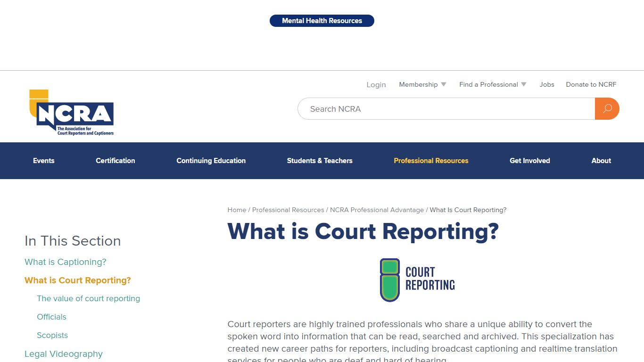The image size is (644, 362).
Task: Go to the Jobs page
Action: pyautogui.click(x=547, y=84)
